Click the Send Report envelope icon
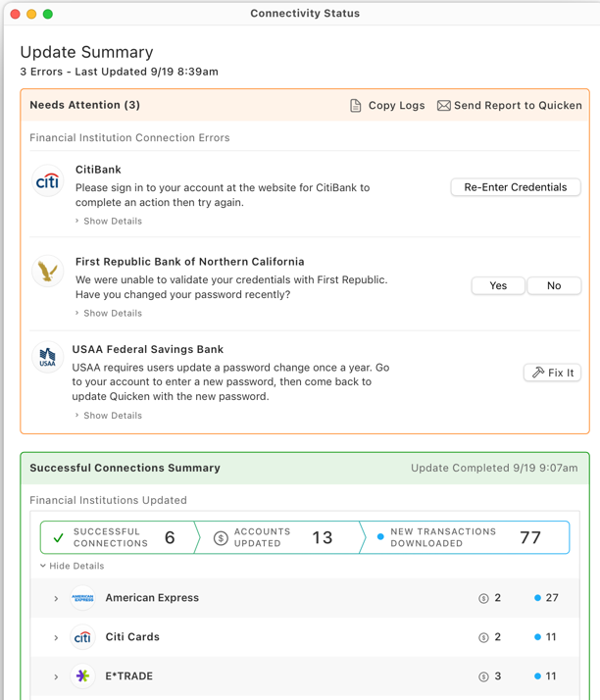The height and width of the screenshot is (700, 600). (x=444, y=106)
